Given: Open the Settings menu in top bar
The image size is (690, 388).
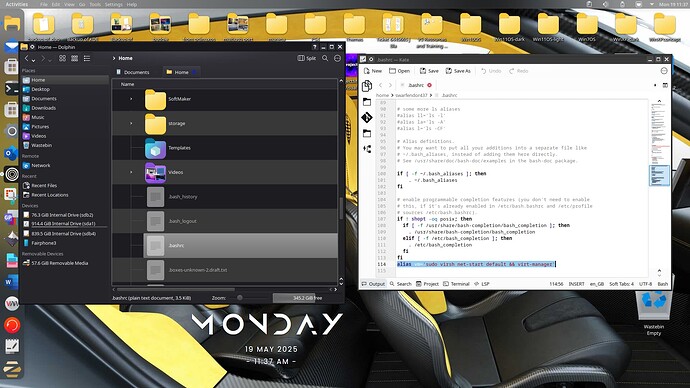Looking at the screenshot, I should pyautogui.click(x=114, y=4).
